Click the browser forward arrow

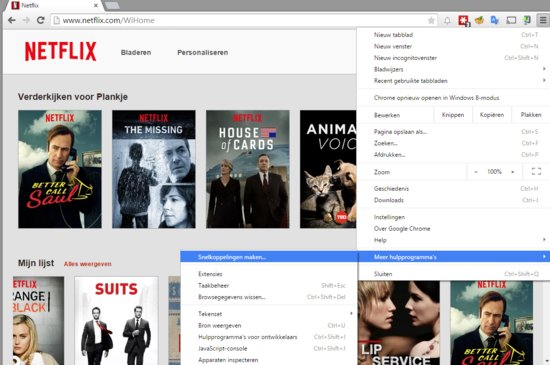(26, 20)
